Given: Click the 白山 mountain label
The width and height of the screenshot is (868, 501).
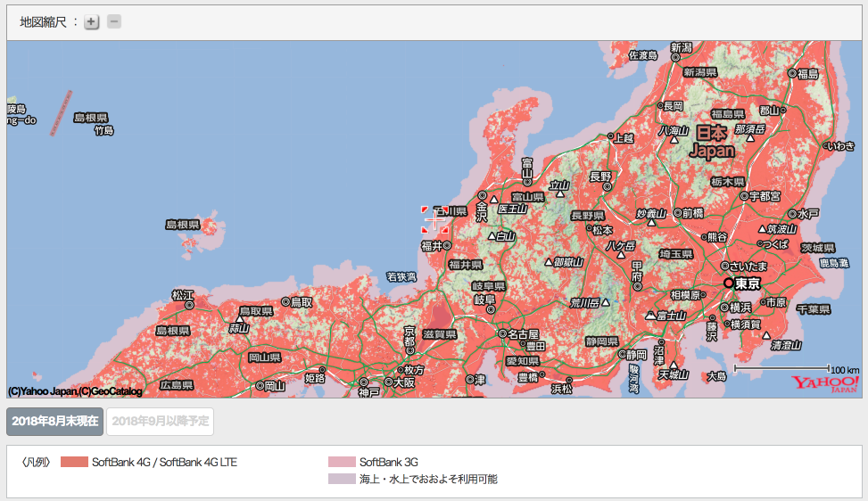Looking at the screenshot, I should (x=506, y=236).
